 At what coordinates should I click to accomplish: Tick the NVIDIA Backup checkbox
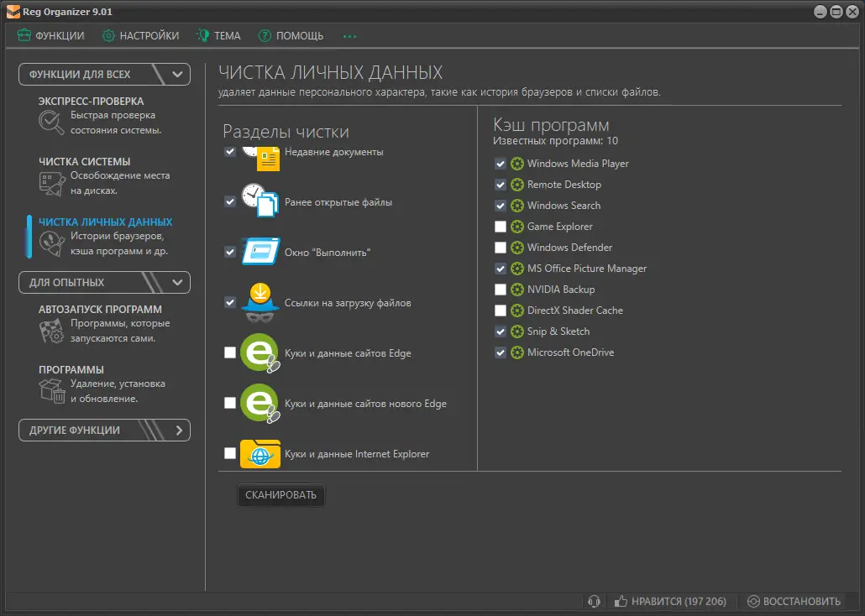click(x=501, y=290)
